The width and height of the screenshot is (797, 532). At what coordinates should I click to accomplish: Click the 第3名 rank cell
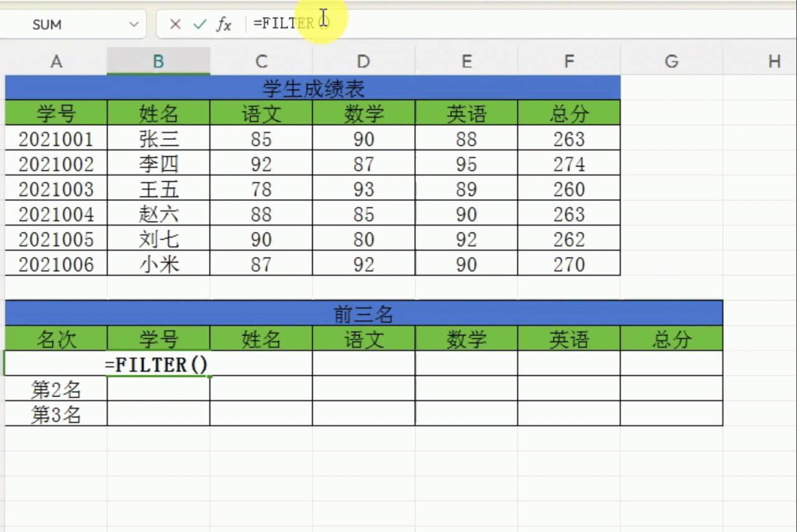point(56,414)
